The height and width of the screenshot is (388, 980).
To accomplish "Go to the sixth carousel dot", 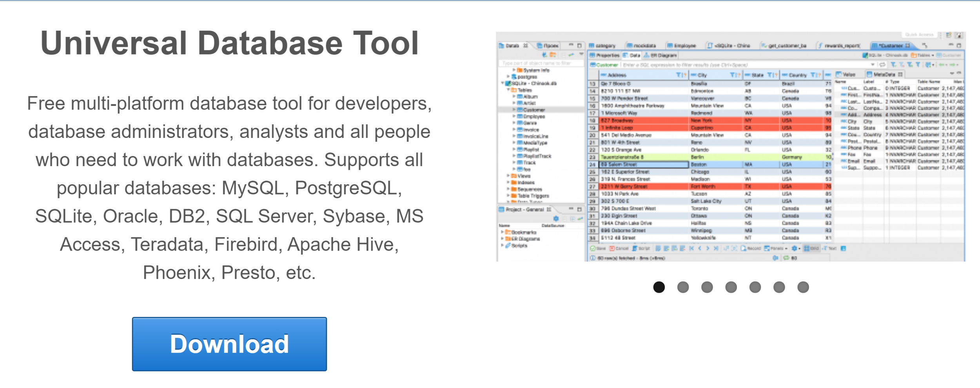I will tap(779, 287).
